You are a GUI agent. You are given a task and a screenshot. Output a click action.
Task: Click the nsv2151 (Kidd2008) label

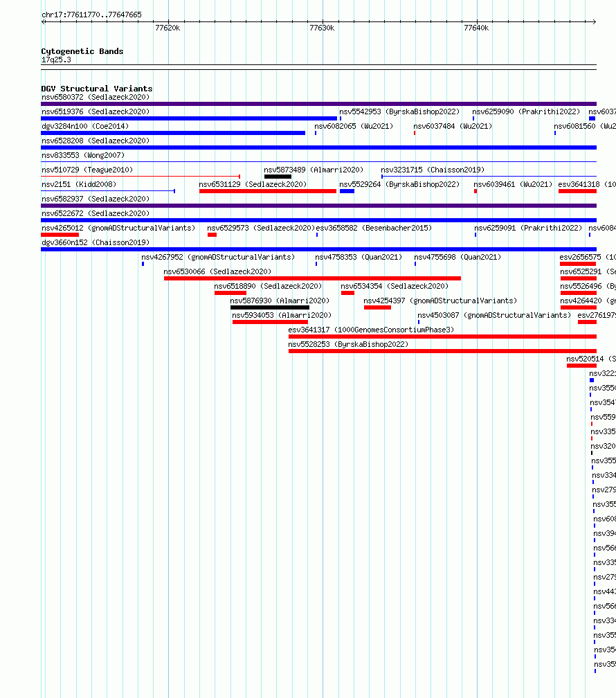[79, 184]
